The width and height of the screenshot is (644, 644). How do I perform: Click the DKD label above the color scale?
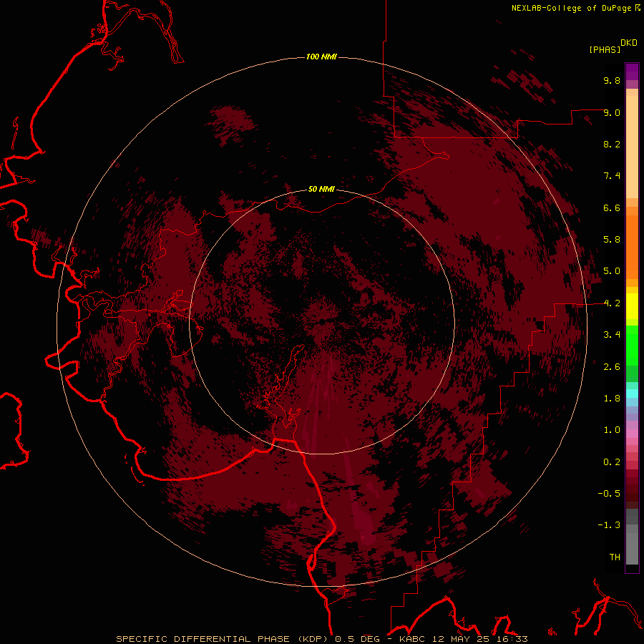click(x=629, y=43)
